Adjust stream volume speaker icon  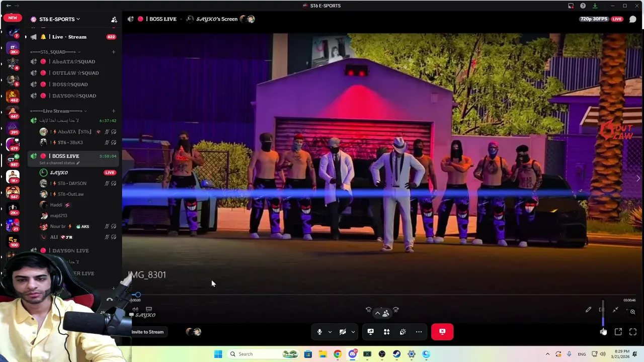(603, 332)
